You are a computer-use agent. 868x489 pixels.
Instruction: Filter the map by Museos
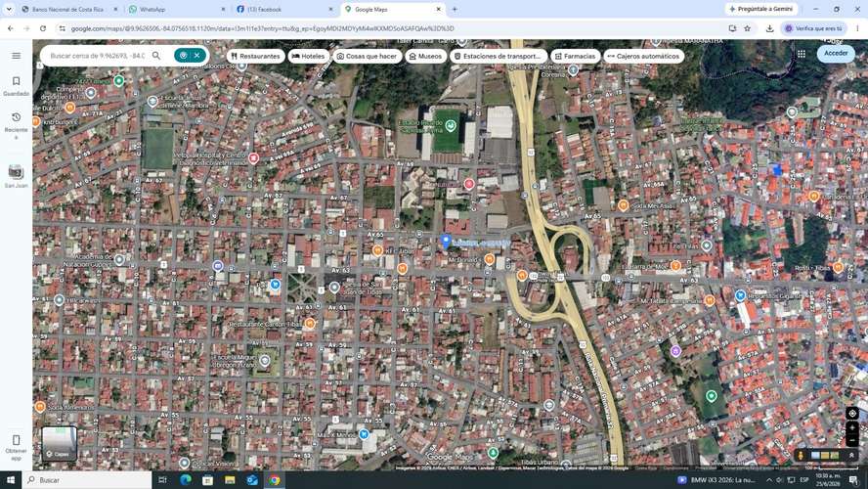tap(425, 56)
